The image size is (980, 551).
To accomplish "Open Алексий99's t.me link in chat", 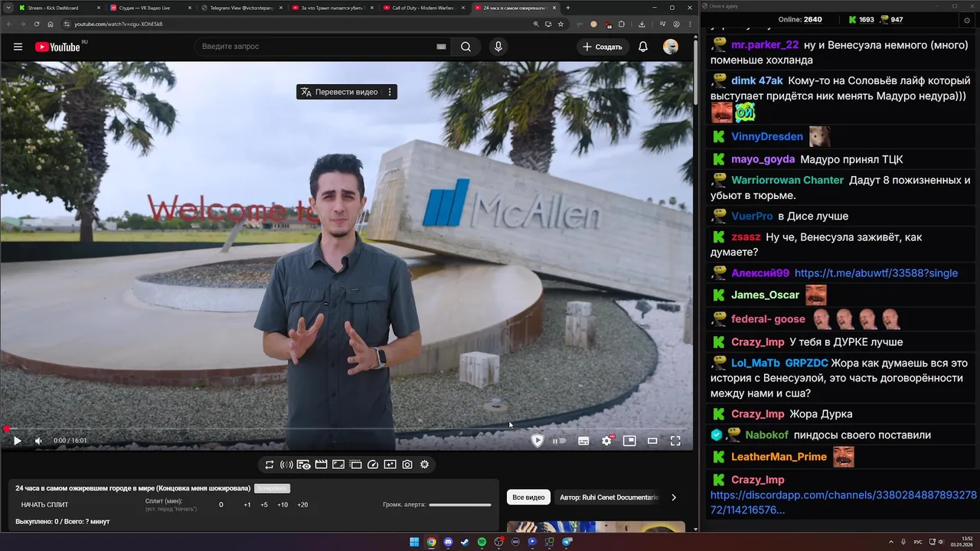I will tap(876, 273).
